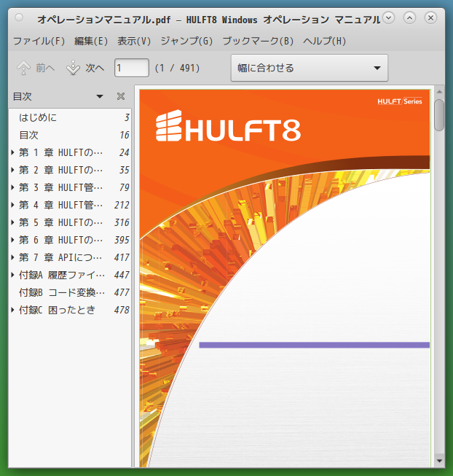453x476 pixels.
Task: Select 付録C 困ったとき entry
Action: click(x=70, y=310)
